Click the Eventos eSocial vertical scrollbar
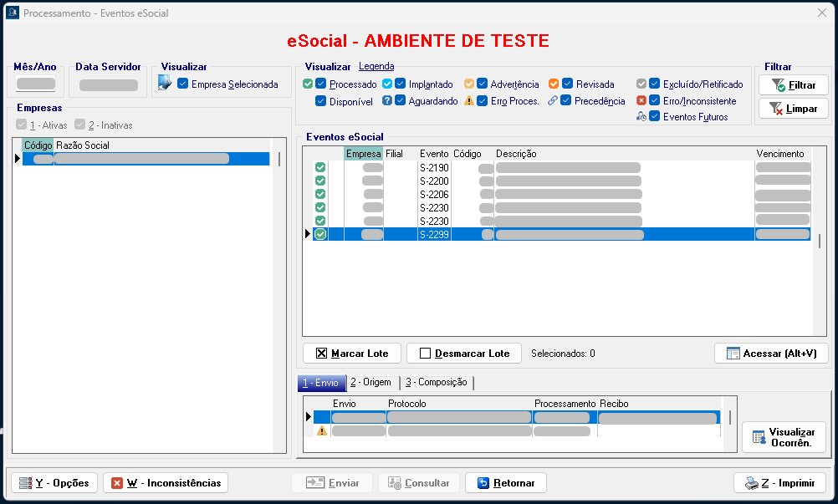 point(819,242)
